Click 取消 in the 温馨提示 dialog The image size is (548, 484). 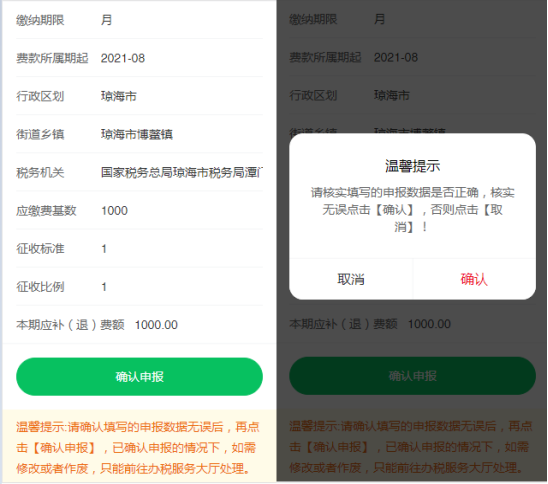(x=351, y=279)
